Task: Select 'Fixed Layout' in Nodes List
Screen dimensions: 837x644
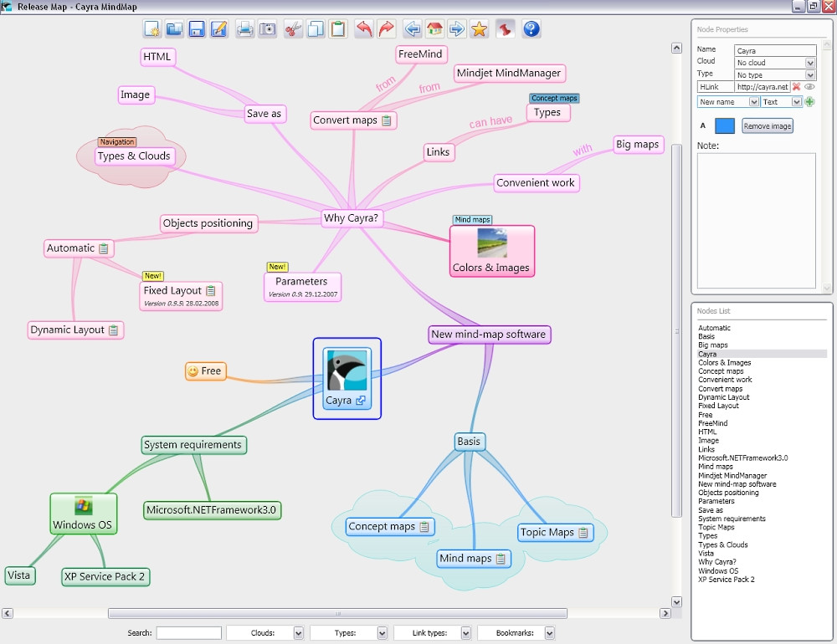Action: [718, 406]
